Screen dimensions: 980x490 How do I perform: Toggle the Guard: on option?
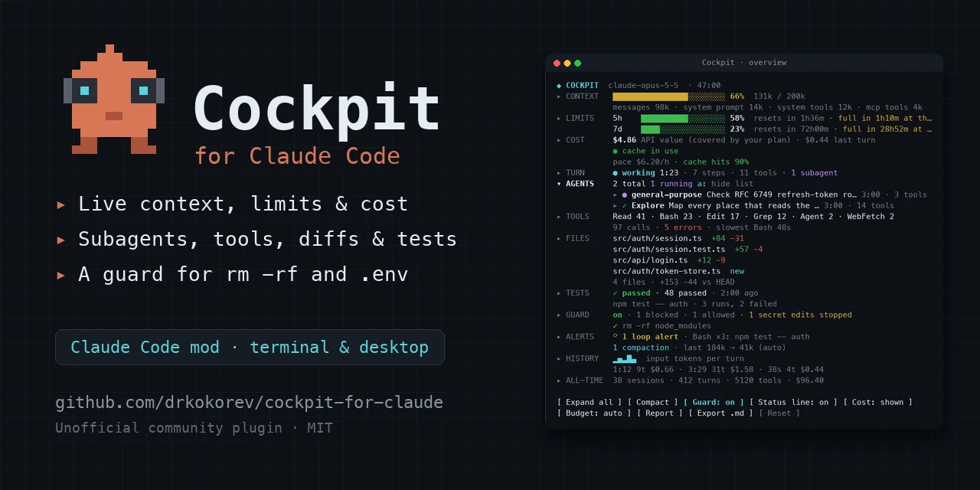(x=714, y=402)
